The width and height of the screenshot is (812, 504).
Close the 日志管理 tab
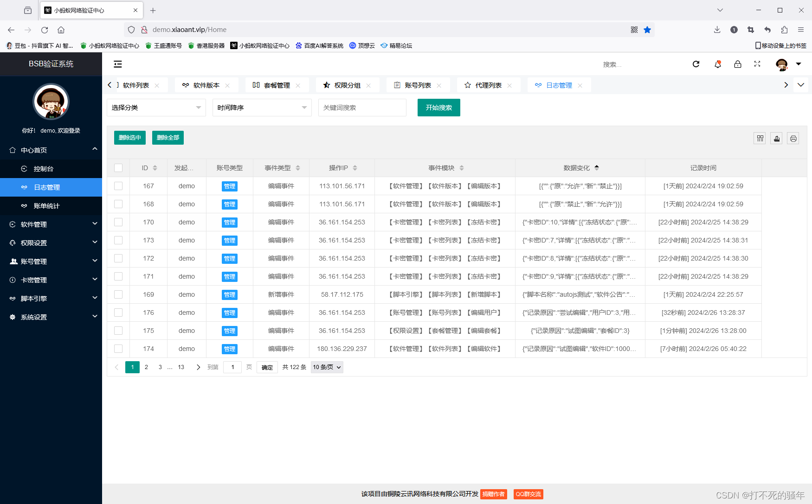pos(580,85)
